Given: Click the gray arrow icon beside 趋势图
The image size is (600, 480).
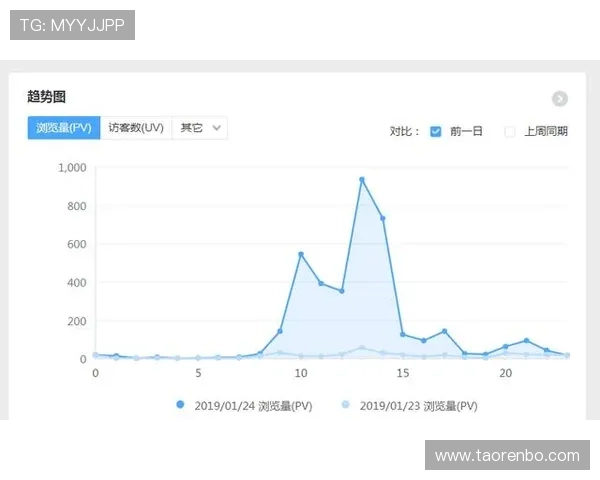Looking at the screenshot, I should click(x=559, y=99).
